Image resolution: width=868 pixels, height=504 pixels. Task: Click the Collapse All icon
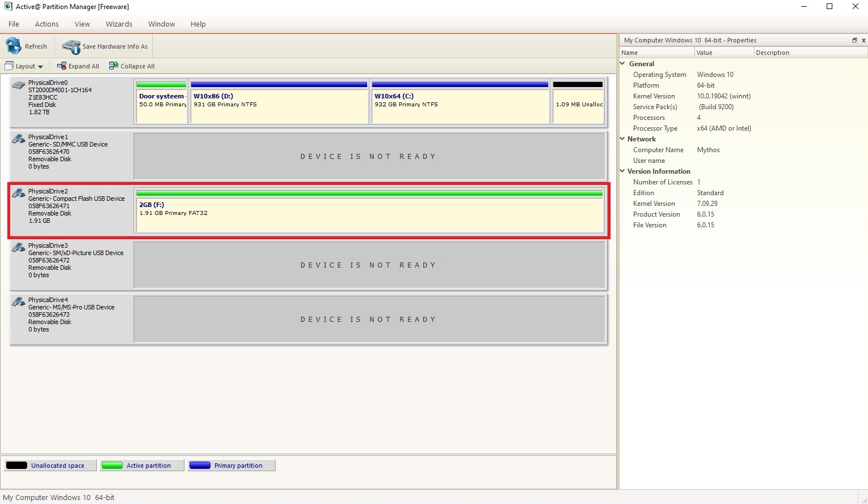pos(114,66)
